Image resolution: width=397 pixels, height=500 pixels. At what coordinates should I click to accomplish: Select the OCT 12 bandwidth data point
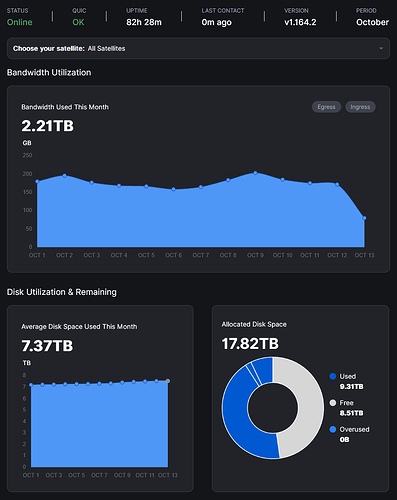click(337, 184)
